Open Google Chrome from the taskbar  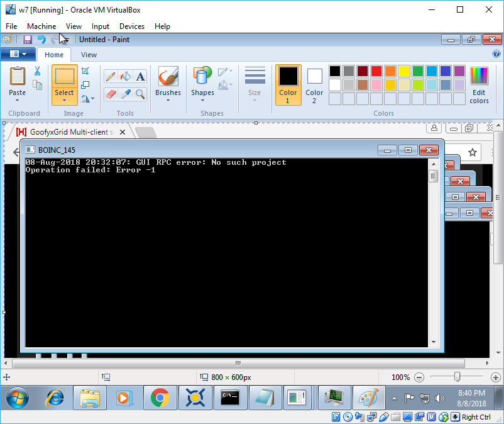tap(160, 398)
